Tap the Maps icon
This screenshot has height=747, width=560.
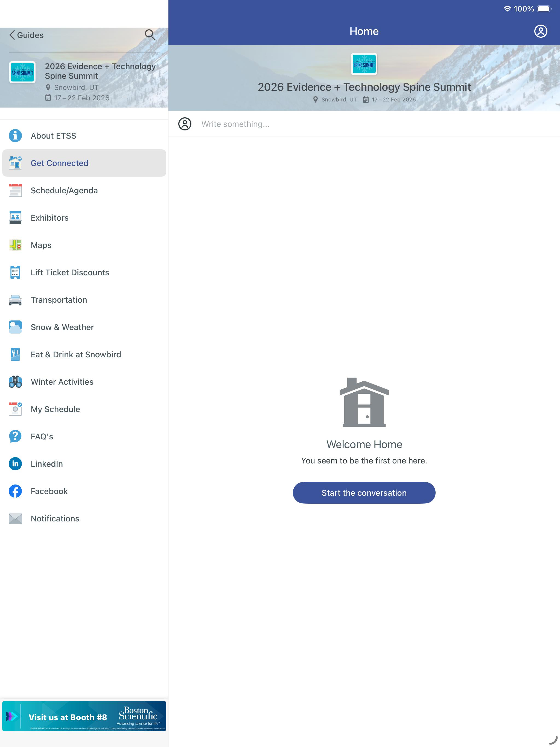click(x=15, y=245)
